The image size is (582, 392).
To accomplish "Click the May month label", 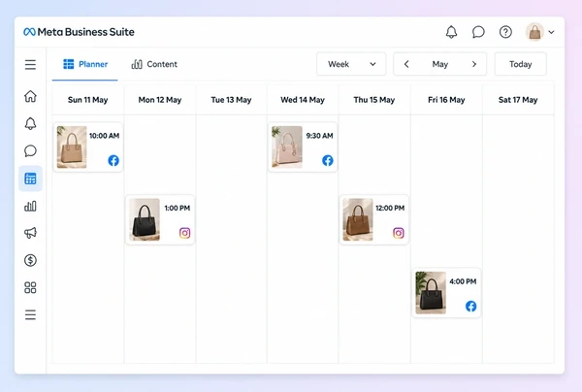I will coord(439,64).
